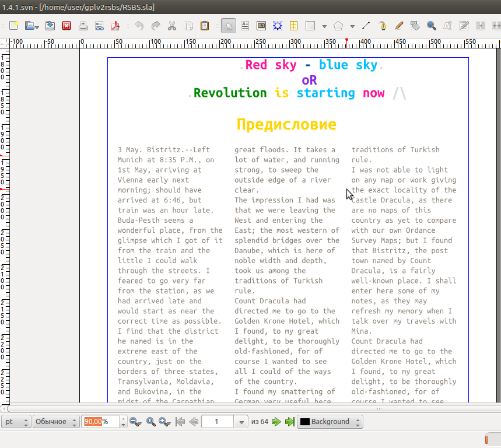Go to the previous page
This screenshot has width=501, height=448.
194,422
